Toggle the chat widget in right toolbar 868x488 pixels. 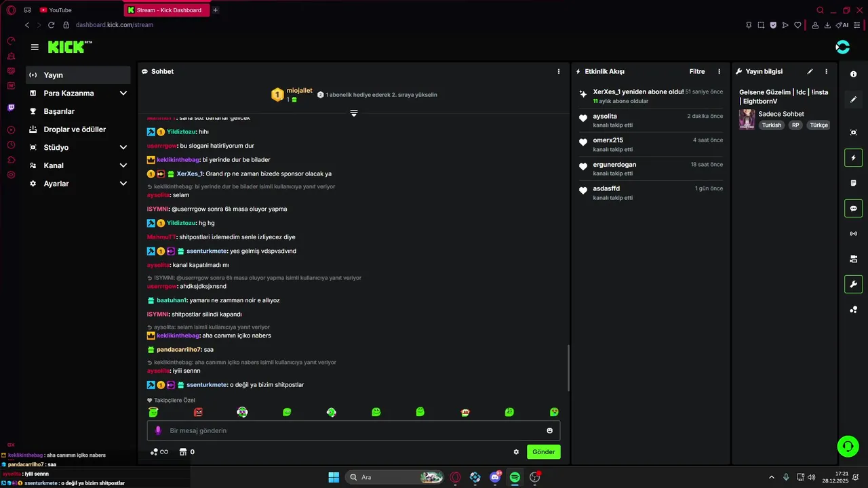click(854, 208)
